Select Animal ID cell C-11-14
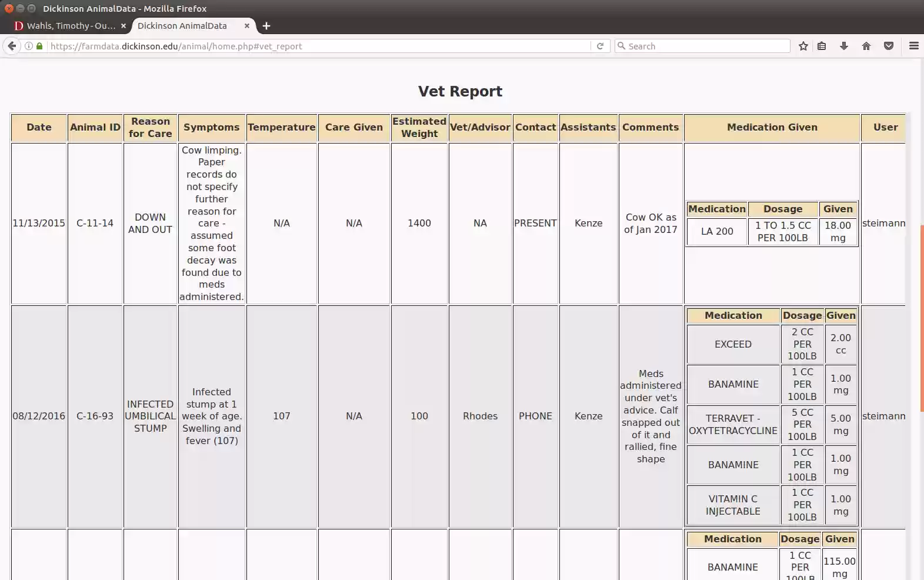This screenshot has height=580, width=924. click(95, 224)
